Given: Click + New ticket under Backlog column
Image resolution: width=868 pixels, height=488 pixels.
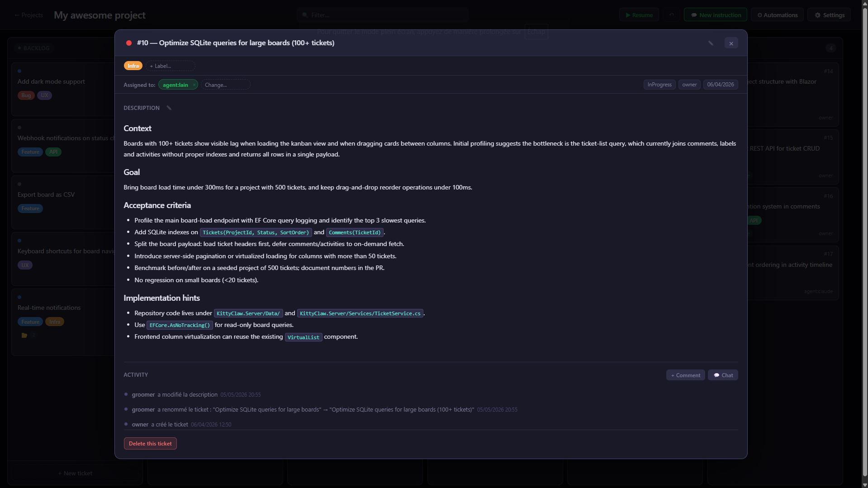Looking at the screenshot, I should point(75,473).
